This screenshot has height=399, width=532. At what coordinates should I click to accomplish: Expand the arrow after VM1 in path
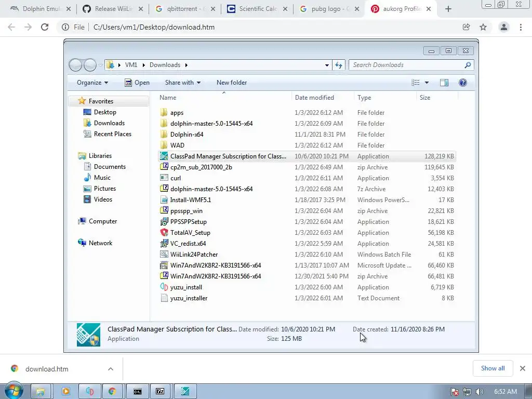click(143, 65)
